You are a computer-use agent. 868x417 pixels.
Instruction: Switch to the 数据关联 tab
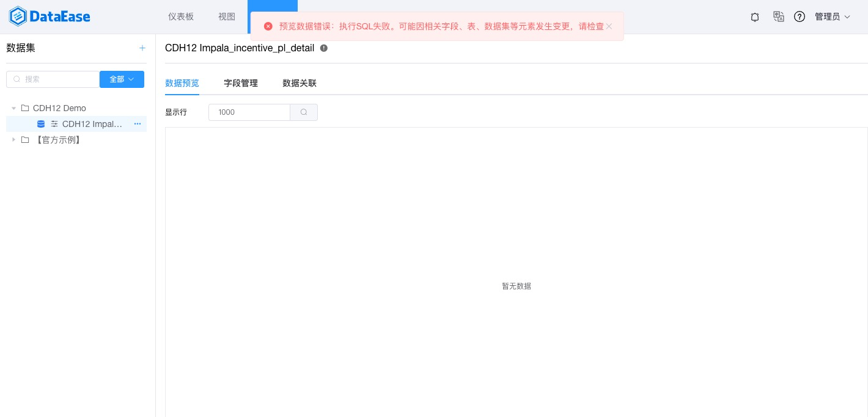coord(300,83)
